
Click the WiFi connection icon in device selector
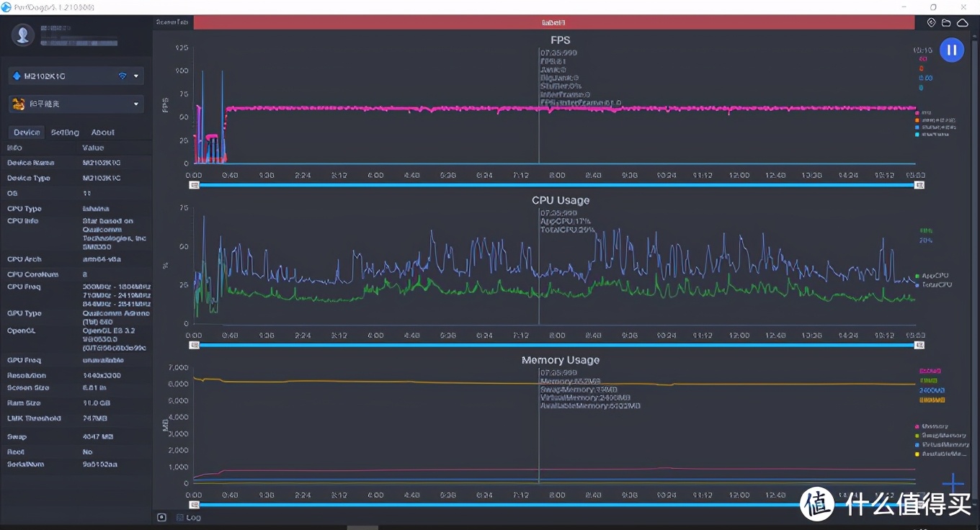[122, 76]
